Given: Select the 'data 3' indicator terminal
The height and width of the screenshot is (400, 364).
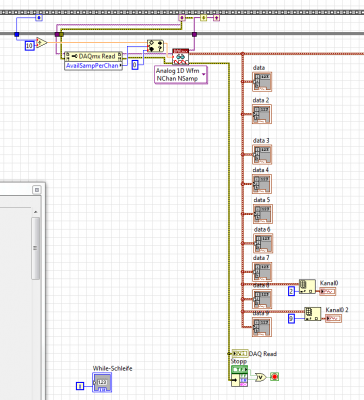Looking at the screenshot, I should [x=262, y=154].
